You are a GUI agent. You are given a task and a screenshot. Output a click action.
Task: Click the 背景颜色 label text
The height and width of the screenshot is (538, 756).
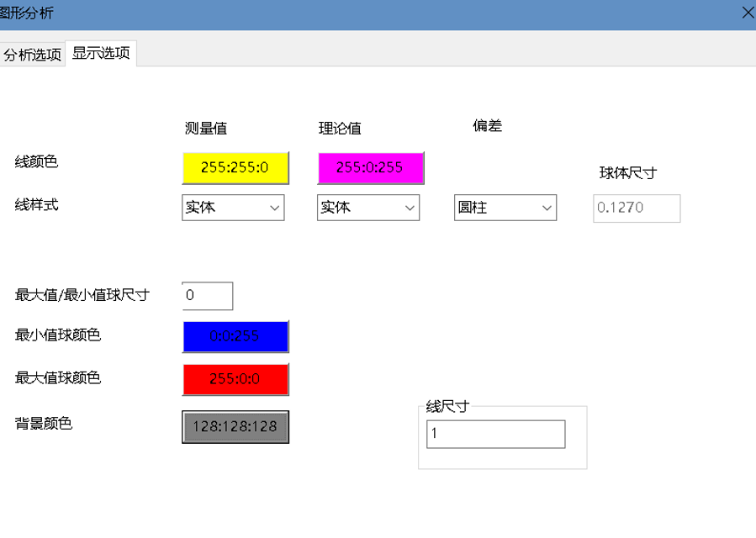pos(44,424)
